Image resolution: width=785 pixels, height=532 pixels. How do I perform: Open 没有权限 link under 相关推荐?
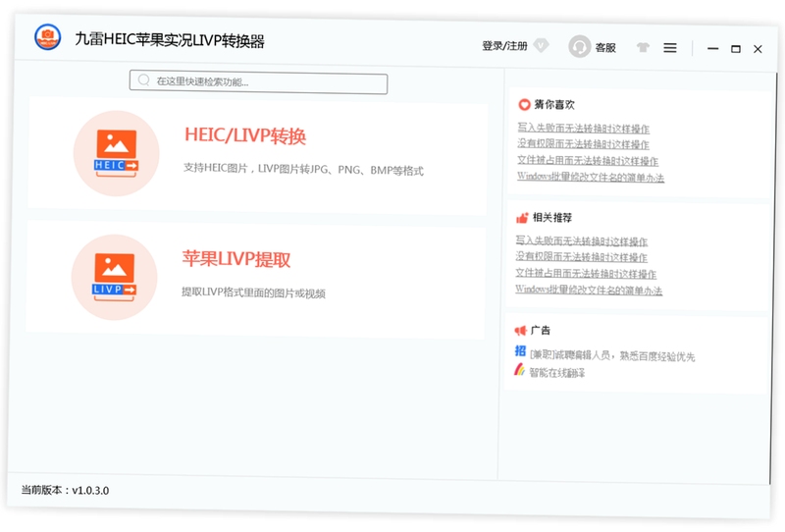pyautogui.click(x=582, y=257)
